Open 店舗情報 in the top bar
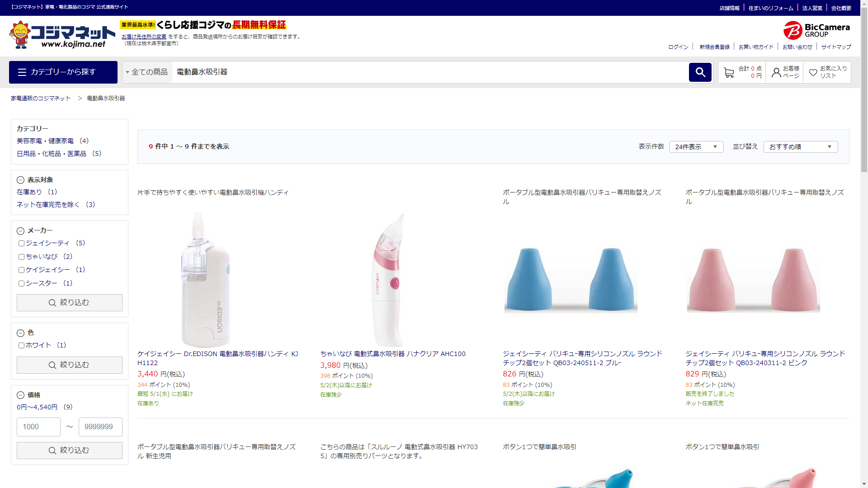This screenshot has height=488, width=868. [x=729, y=8]
